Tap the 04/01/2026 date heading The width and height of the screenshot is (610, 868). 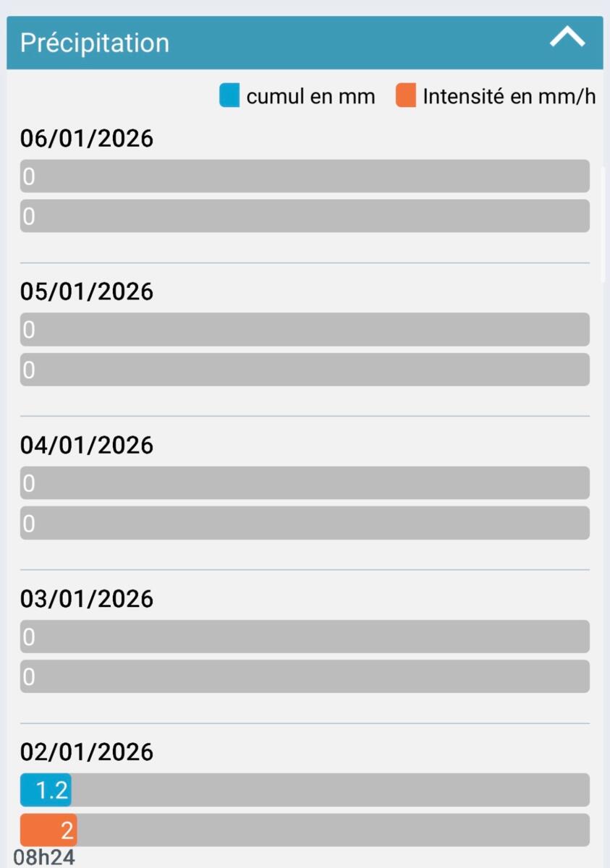tap(87, 445)
